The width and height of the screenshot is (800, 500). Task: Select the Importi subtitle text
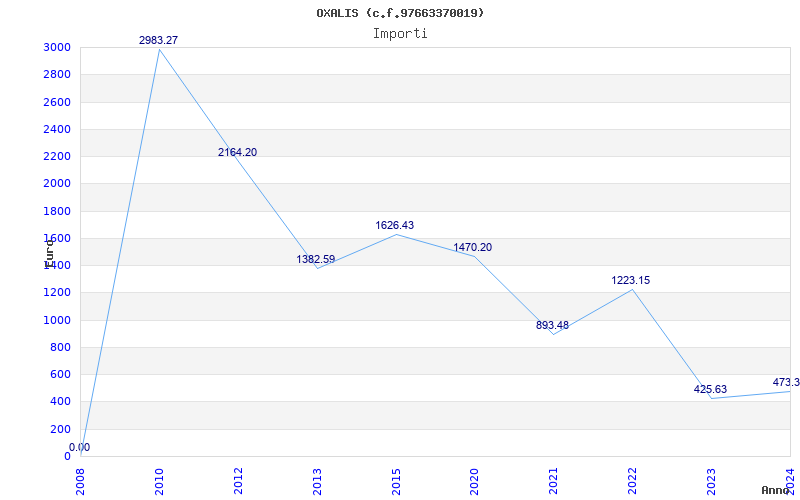[x=400, y=34]
